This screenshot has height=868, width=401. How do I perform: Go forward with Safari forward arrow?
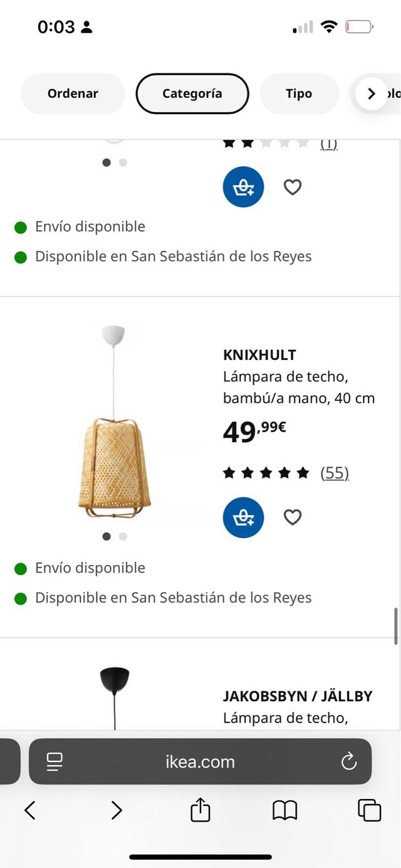(117, 810)
